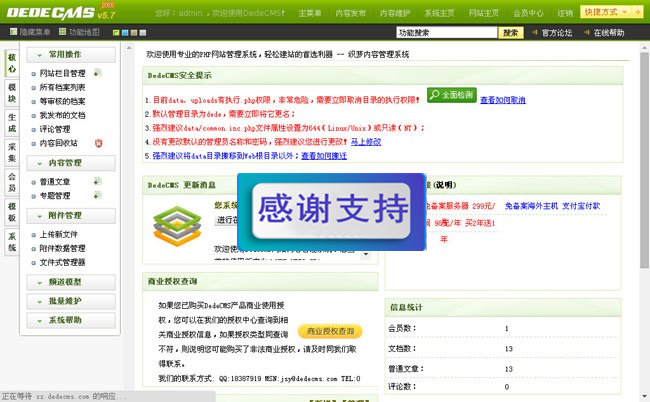Click 注销 to log out
The image size is (650, 402).
(x=565, y=13)
